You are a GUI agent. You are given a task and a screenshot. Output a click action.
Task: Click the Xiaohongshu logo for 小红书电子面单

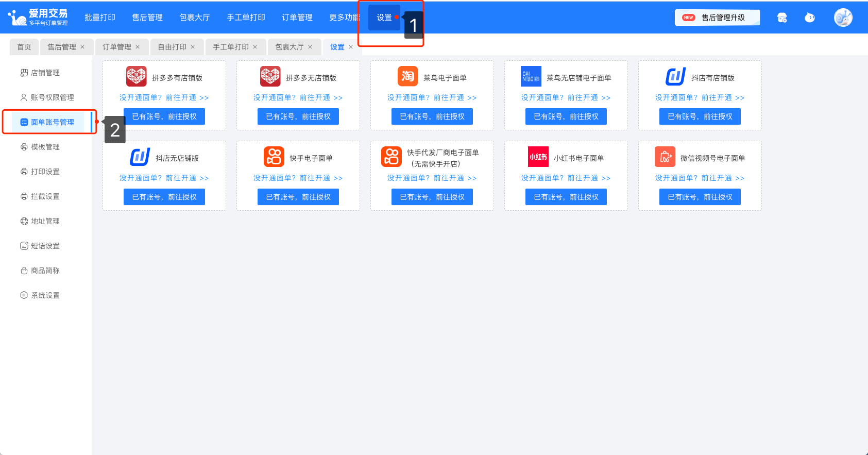click(538, 157)
